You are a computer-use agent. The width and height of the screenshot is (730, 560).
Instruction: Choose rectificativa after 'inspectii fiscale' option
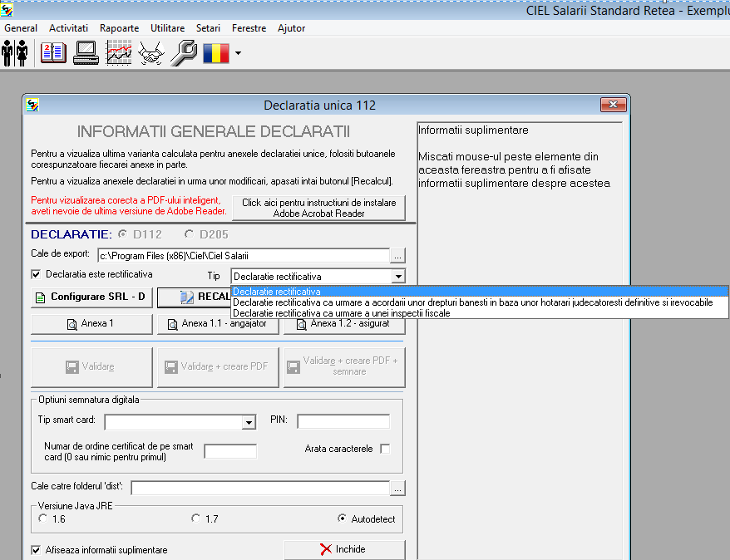pos(480,313)
